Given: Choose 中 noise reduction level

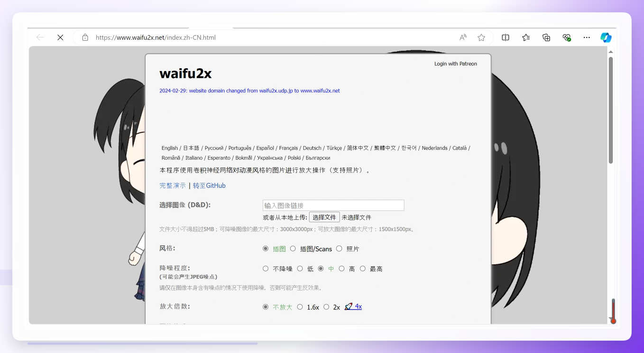Looking at the screenshot, I should 321,269.
